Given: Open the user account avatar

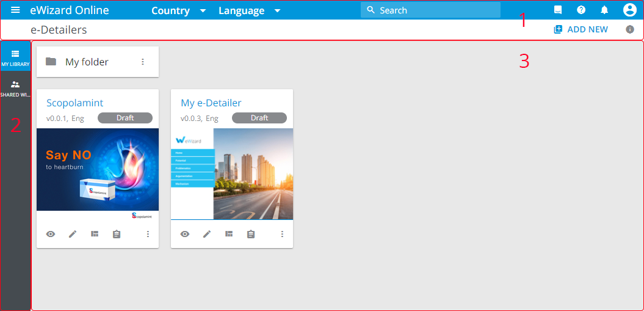Looking at the screenshot, I should (629, 10).
